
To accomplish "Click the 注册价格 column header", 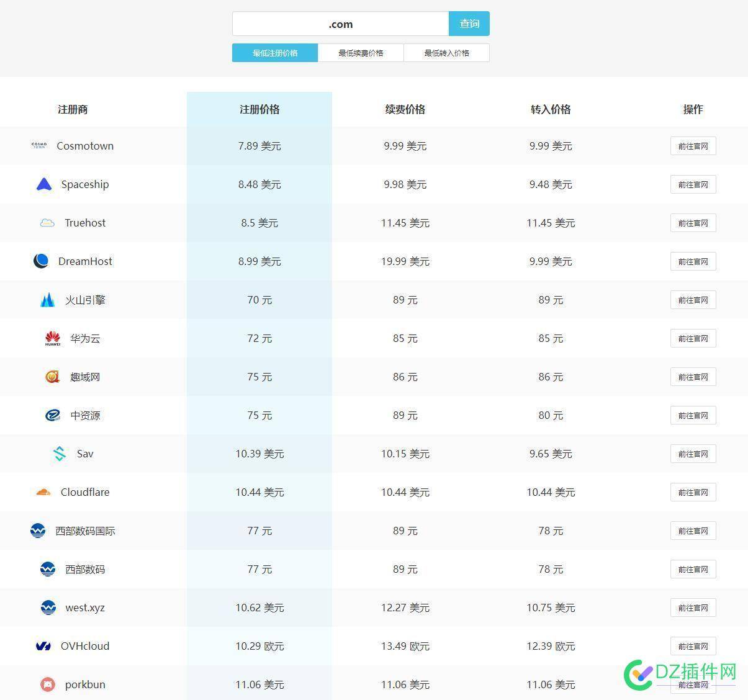I will [x=259, y=109].
